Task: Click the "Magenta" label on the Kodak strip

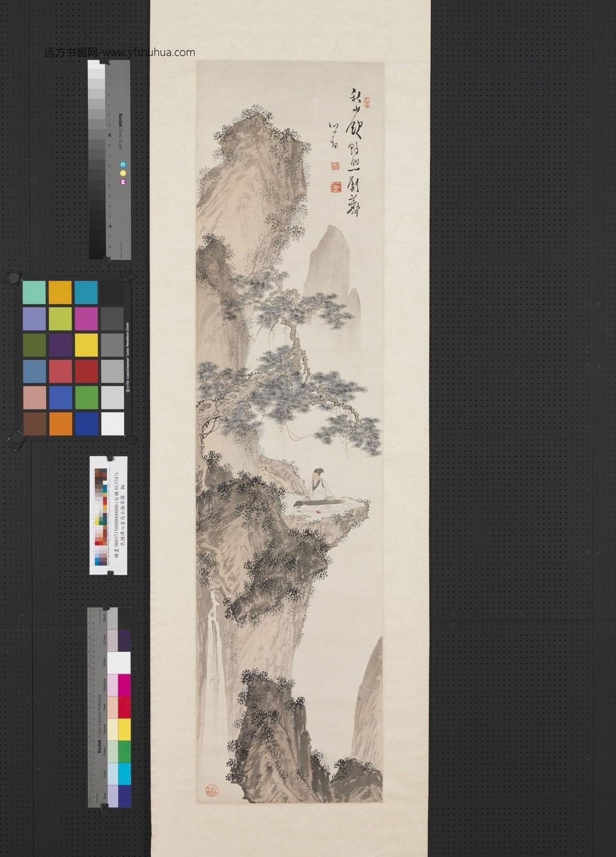Action: pos(104,685)
